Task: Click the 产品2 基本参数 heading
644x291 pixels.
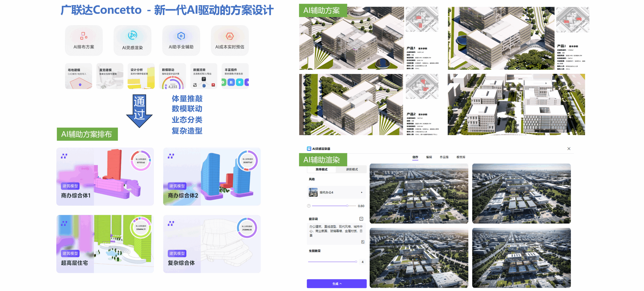Action: click(417, 114)
